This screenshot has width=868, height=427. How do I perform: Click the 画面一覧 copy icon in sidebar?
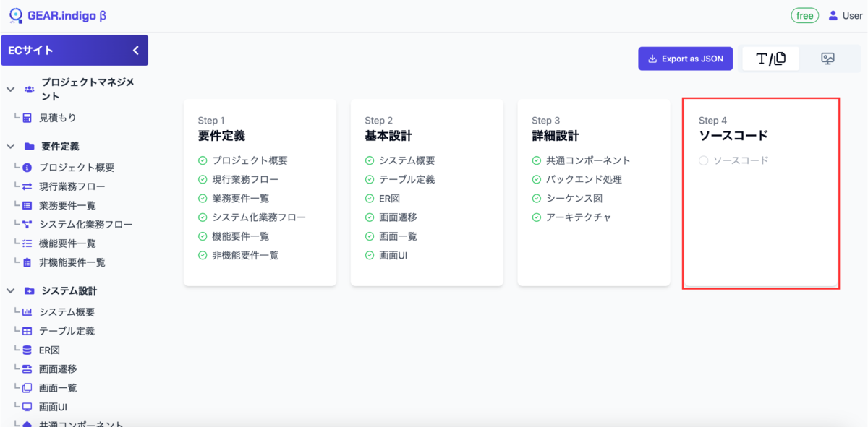(27, 388)
